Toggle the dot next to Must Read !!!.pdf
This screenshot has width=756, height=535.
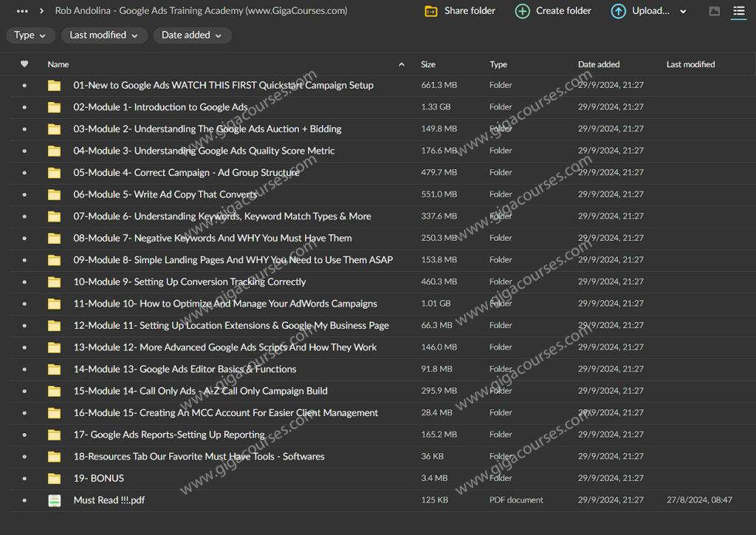[x=24, y=500]
